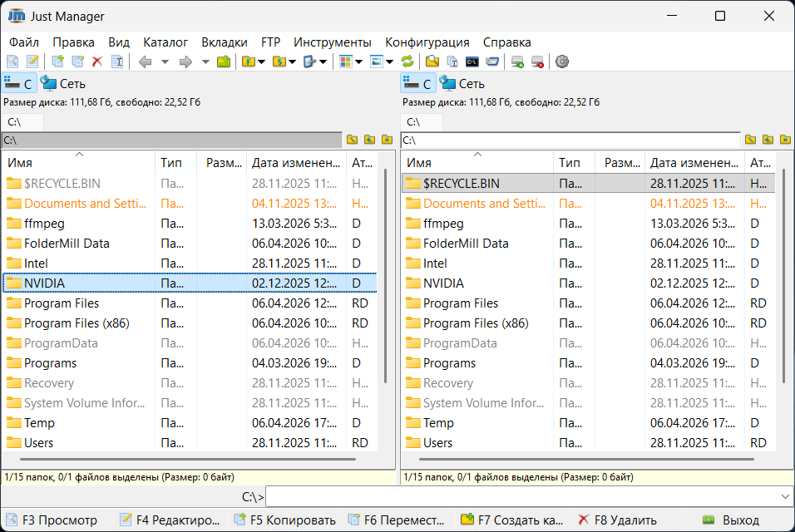Screen dimensions: 795x532
Task: Click the Copy files toolbar icon
Action: coord(58,62)
